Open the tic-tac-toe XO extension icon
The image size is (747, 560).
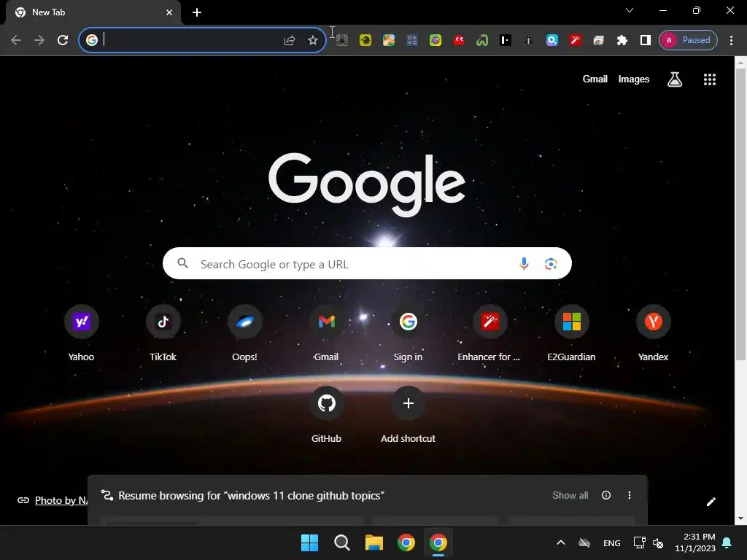(x=412, y=41)
